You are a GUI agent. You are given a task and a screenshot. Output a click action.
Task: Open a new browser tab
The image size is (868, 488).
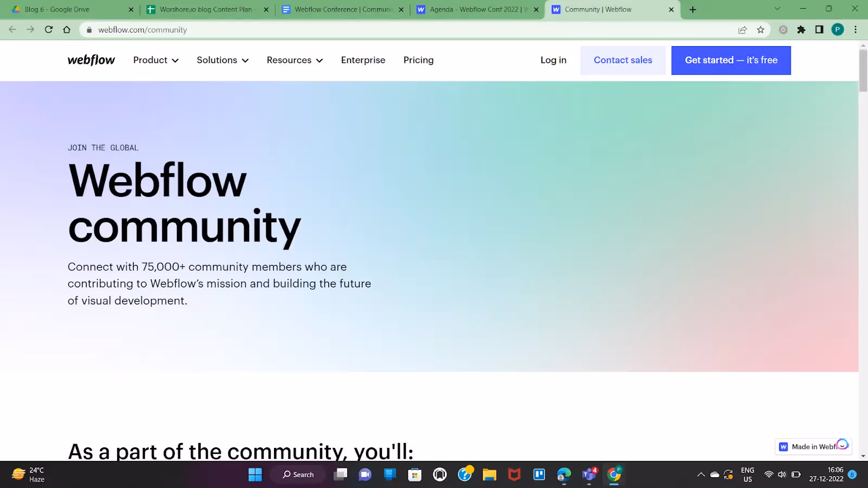tap(693, 10)
